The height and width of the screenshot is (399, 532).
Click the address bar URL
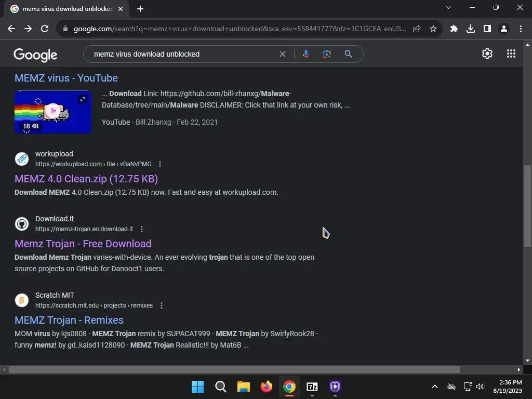[240, 29]
